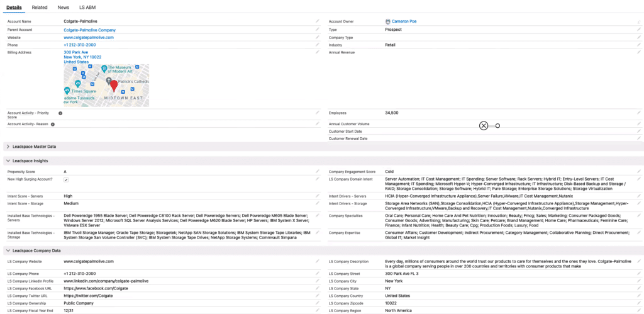Image resolution: width=644 pixels, height=314 pixels.
Task: Edit Annual Customer Volume pencil
Action: [x=639, y=123]
